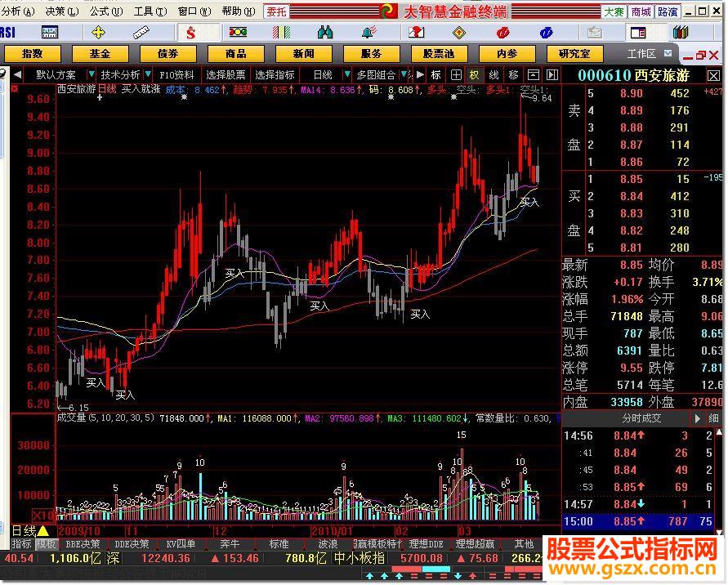
Task: Click the display board icon beside RSI
Action: click(50, 33)
